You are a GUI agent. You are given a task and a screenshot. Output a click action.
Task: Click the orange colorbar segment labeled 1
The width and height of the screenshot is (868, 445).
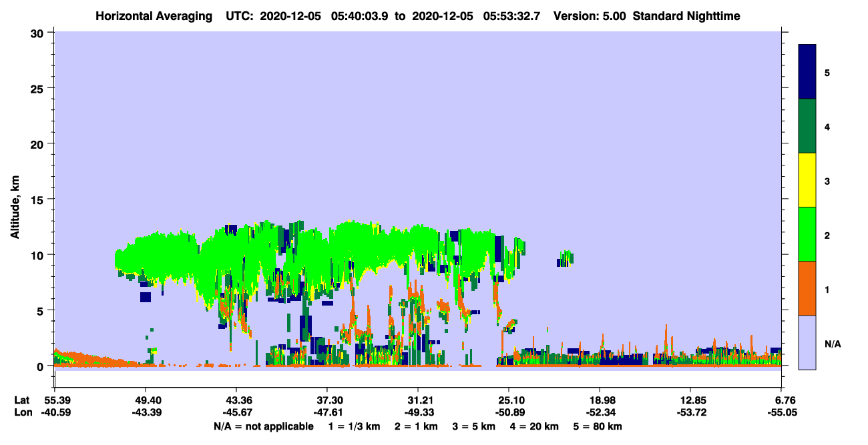point(807,288)
